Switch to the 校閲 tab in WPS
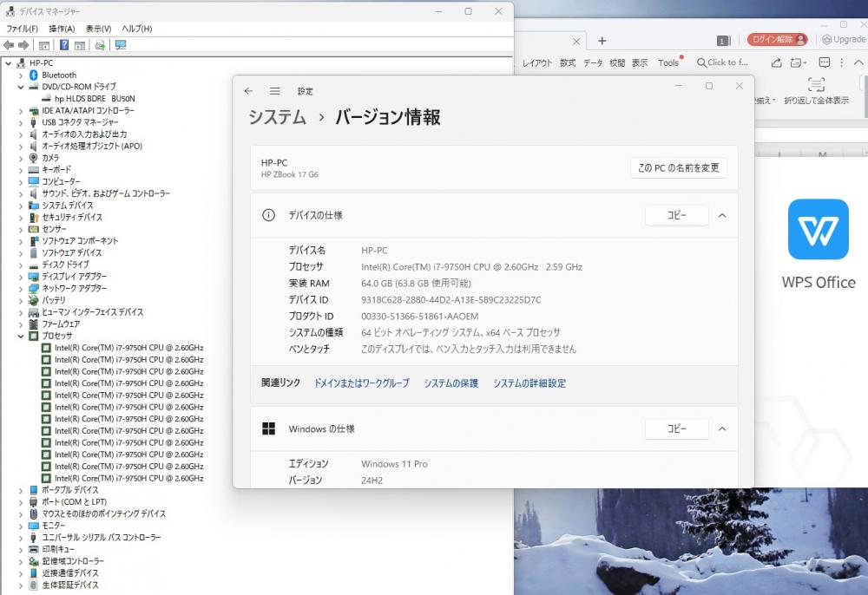The width and height of the screenshot is (868, 595). (617, 63)
